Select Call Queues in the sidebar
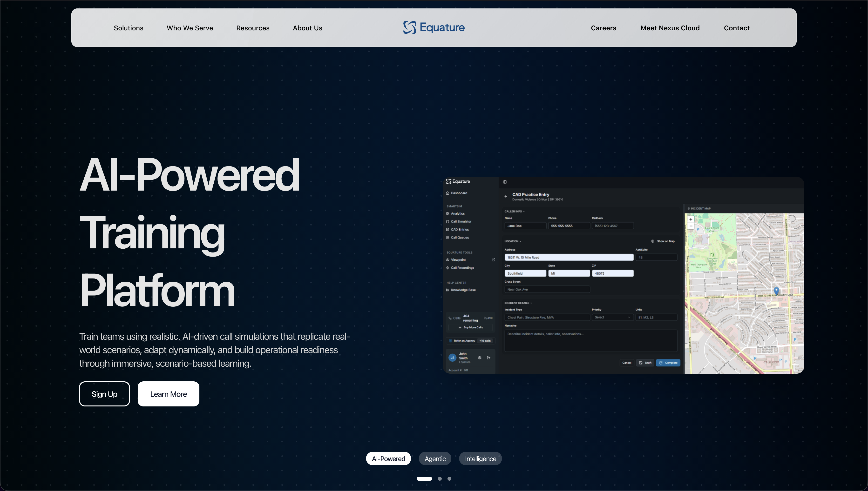 pyautogui.click(x=448, y=237)
